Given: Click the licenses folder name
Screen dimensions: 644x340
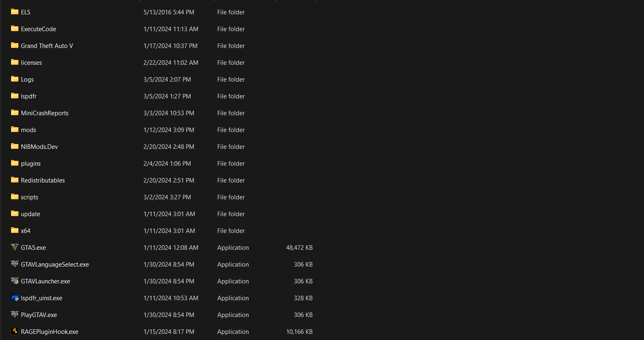Looking at the screenshot, I should click(31, 63).
